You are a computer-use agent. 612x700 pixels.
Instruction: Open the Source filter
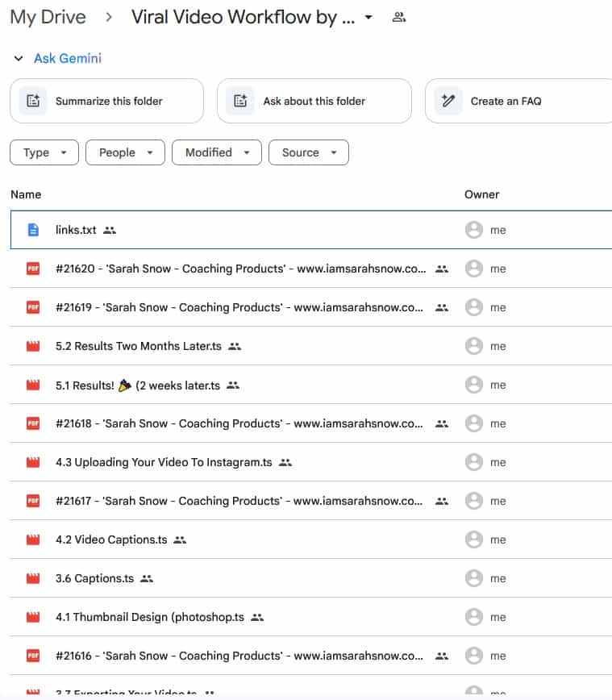point(308,152)
